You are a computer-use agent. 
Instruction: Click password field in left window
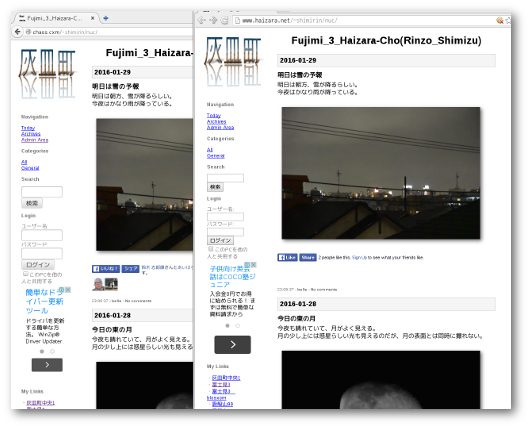click(42, 254)
